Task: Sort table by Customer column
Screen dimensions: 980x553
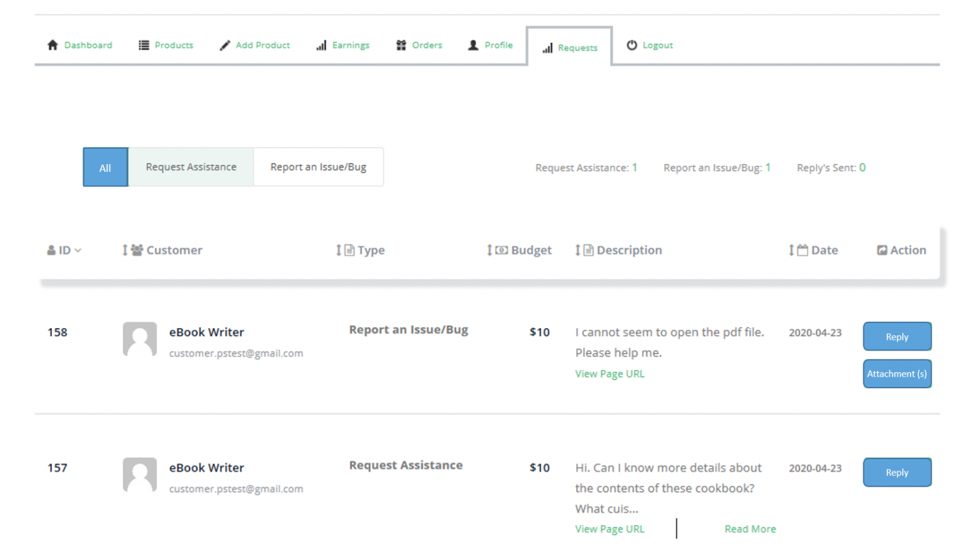Action: click(x=125, y=250)
